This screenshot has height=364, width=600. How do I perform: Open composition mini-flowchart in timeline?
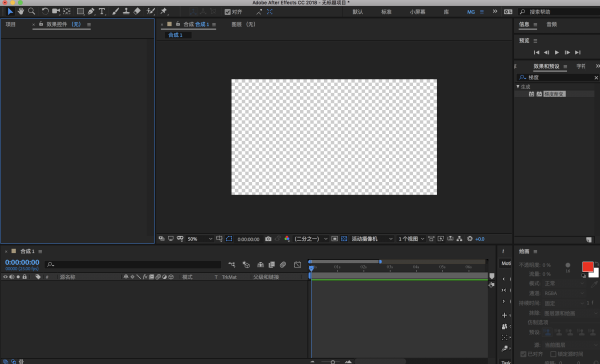pos(232,264)
